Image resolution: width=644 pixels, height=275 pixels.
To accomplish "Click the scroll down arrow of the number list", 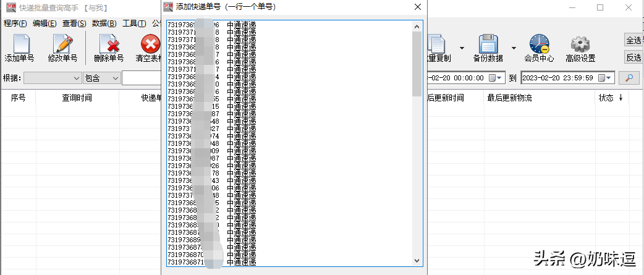I will coord(417,260).
